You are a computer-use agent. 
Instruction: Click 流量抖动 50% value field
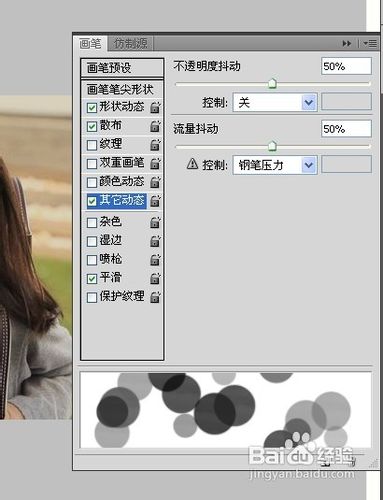[x=346, y=129]
